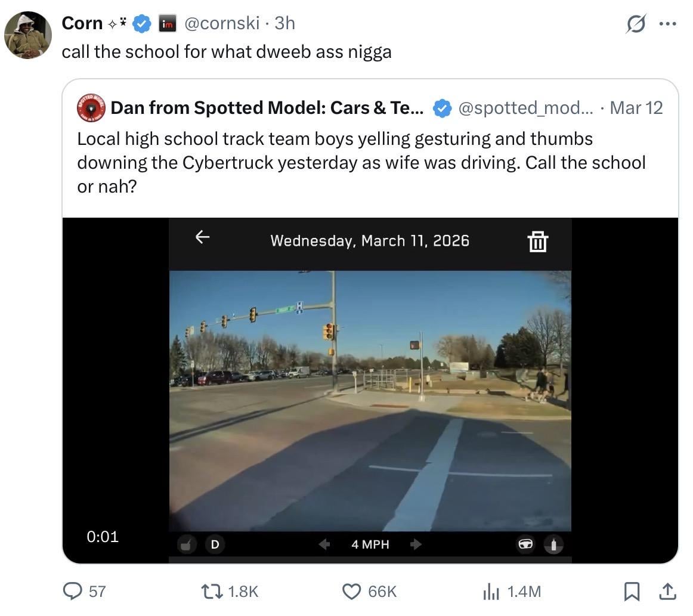Like the tweet with 66K likes
The image size is (693, 616).
click(351, 591)
